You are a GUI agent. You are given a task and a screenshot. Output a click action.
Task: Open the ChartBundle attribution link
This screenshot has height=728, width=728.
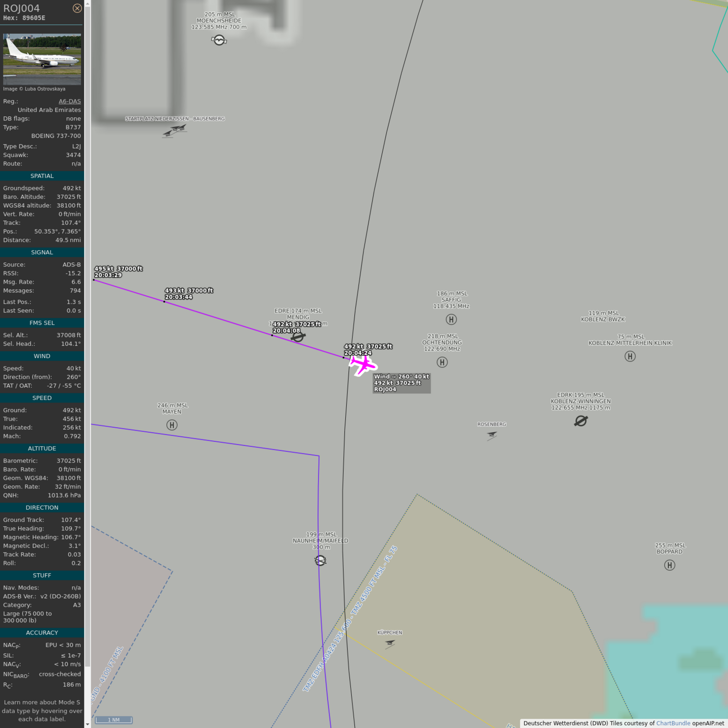point(673,723)
